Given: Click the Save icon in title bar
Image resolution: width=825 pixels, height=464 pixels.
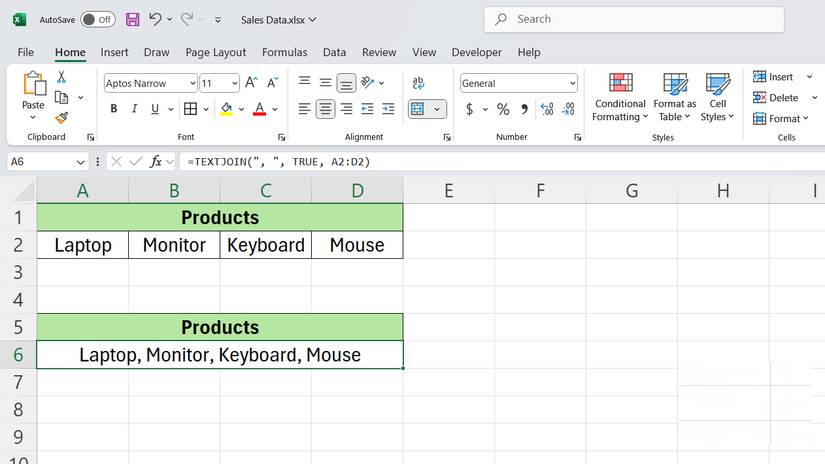Looking at the screenshot, I should pos(133,19).
